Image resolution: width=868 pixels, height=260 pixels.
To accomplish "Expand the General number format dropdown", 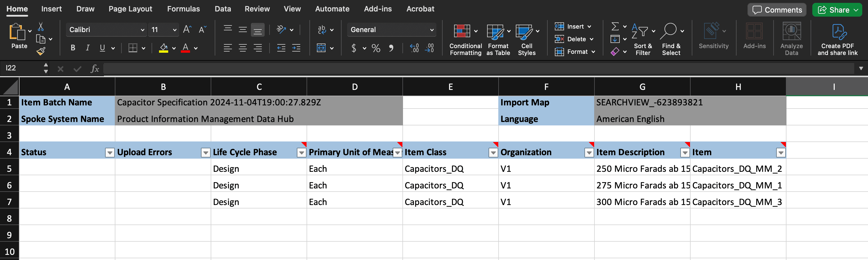I will 431,30.
